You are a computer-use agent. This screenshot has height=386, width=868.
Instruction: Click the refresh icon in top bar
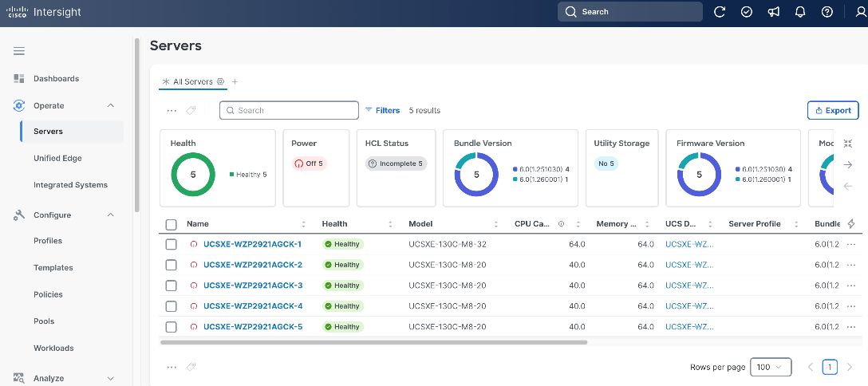coord(720,12)
